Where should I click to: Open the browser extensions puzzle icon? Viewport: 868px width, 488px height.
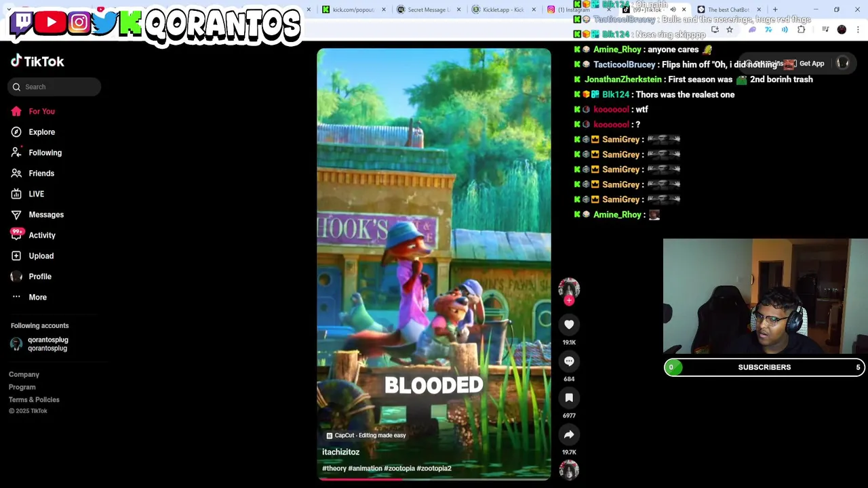[802, 30]
